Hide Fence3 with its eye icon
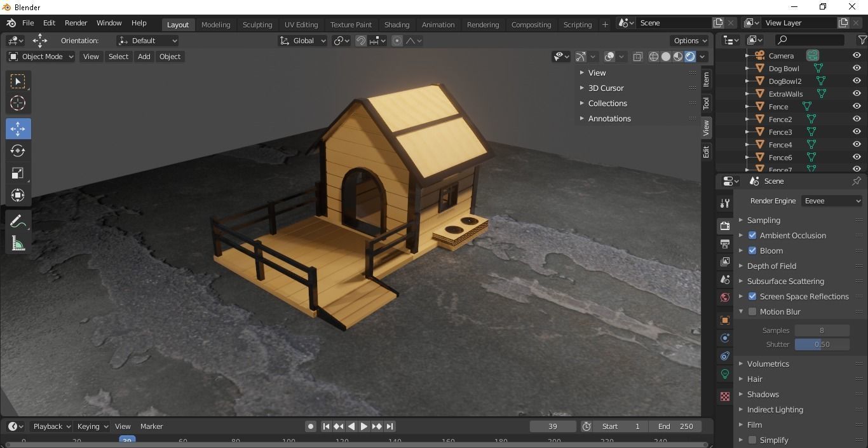Screen dimensions: 868x448 [x=857, y=132]
